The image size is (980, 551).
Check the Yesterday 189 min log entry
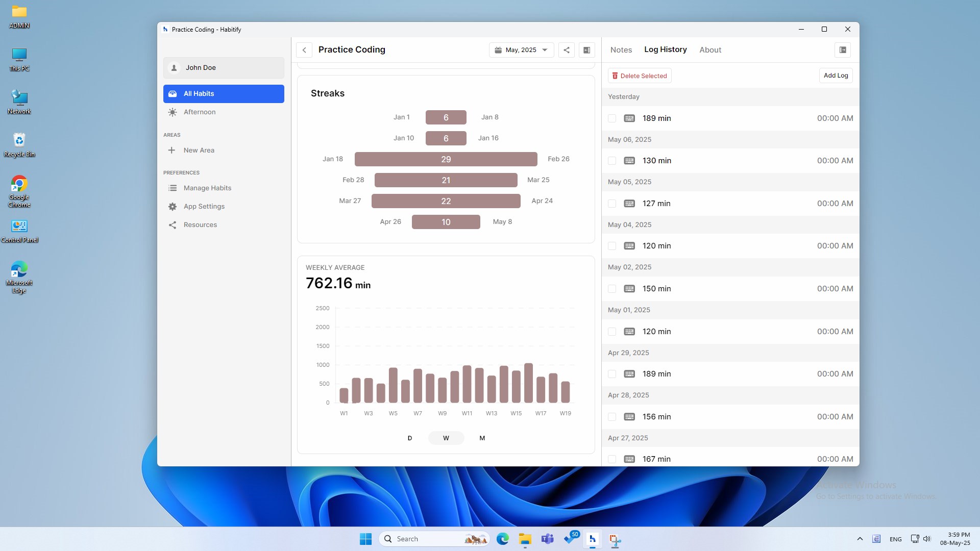[x=612, y=118]
